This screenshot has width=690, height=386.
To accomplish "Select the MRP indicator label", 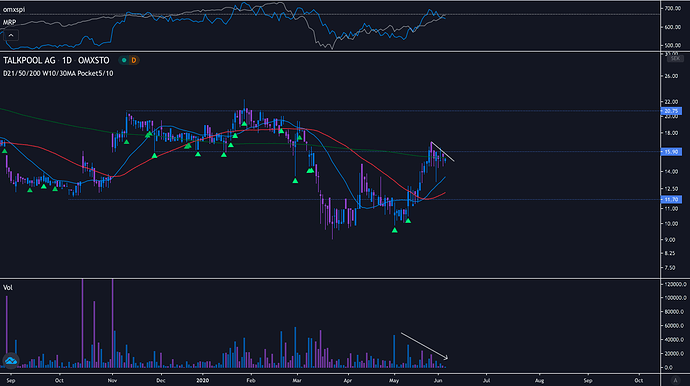I will point(10,22).
